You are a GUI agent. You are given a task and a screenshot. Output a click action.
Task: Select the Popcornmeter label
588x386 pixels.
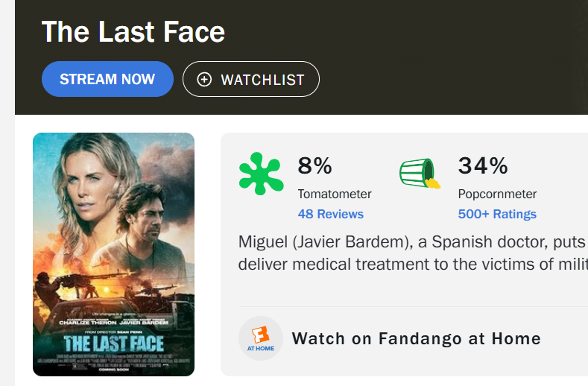497,194
